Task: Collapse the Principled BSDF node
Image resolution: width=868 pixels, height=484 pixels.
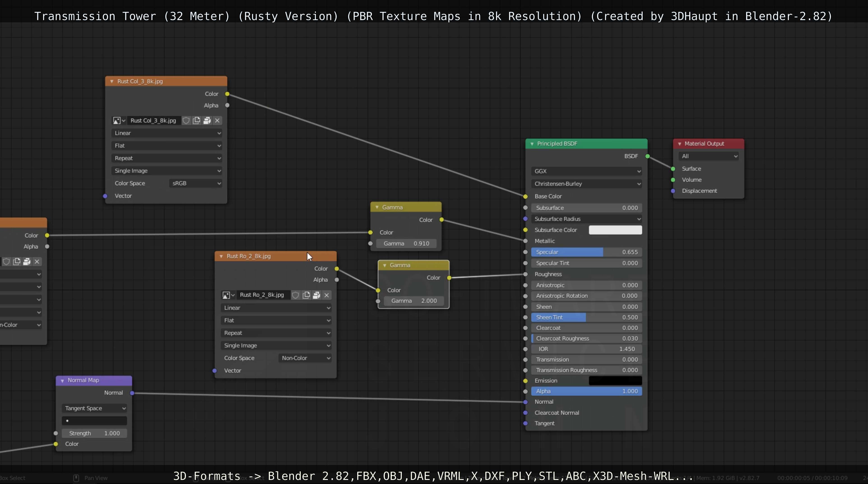Action: coord(532,144)
